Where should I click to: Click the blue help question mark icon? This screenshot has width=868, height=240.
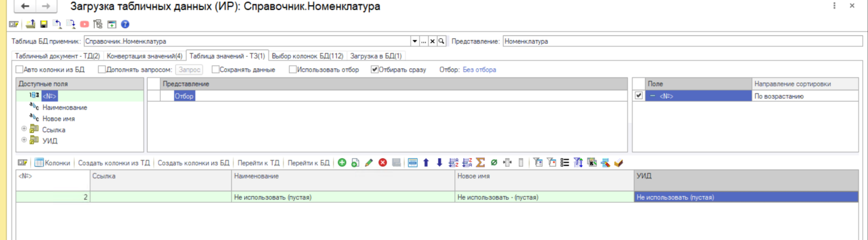coord(124,24)
